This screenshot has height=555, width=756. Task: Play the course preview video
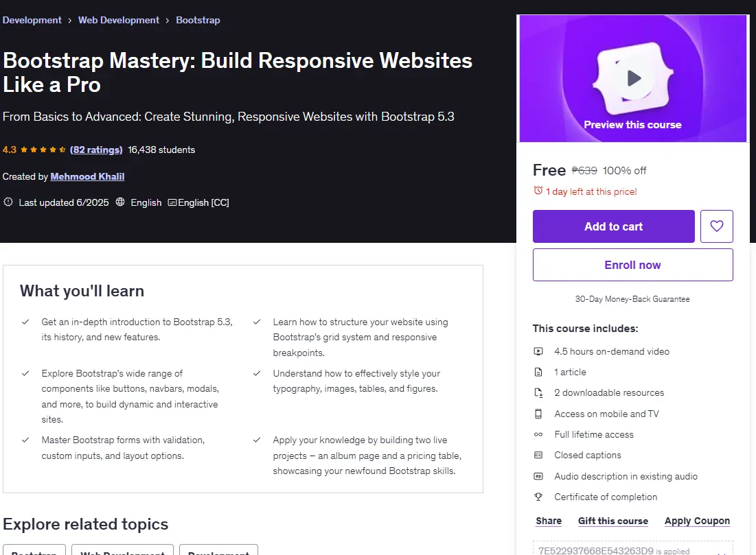pos(634,78)
